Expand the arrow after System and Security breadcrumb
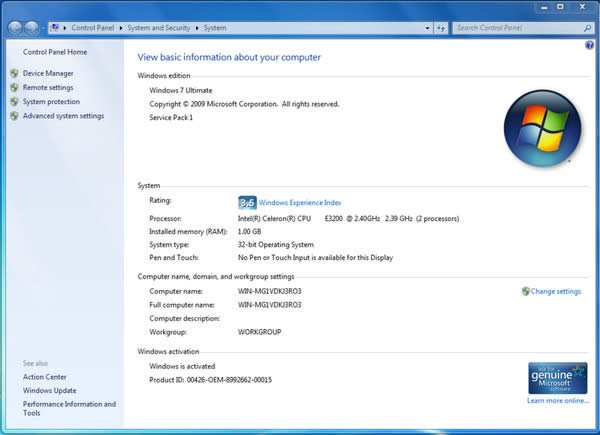This screenshot has width=600, height=435. (199, 28)
